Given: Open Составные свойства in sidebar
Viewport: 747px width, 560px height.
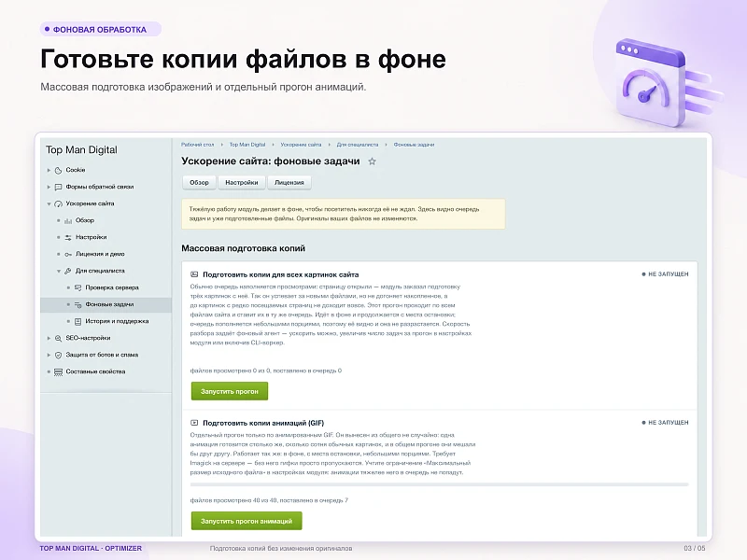Looking at the screenshot, I should [96, 371].
